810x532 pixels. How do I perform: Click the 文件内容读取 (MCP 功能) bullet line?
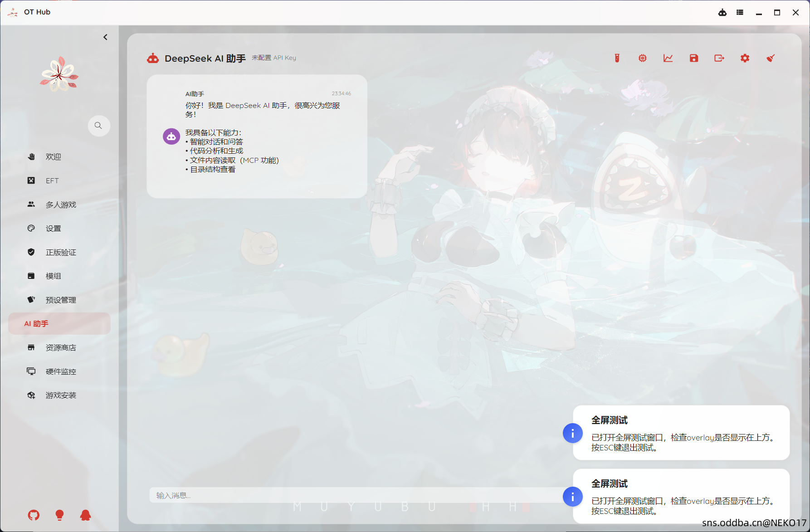(x=232, y=160)
